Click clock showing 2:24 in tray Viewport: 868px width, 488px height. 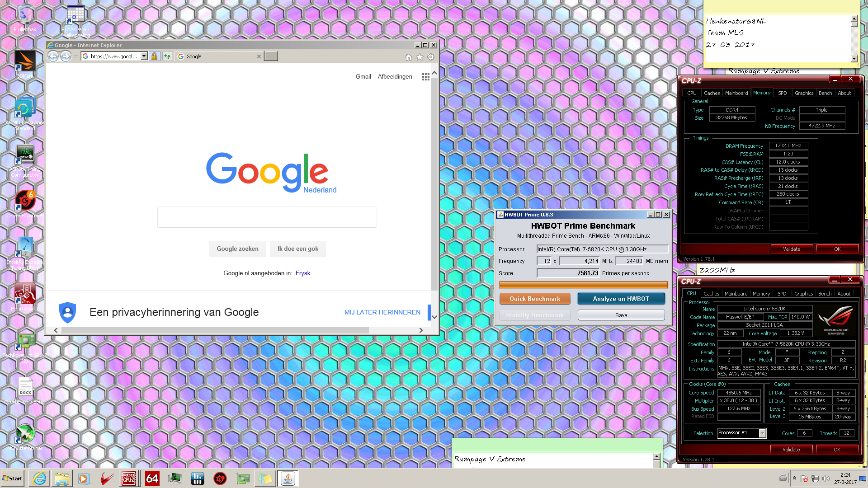845,475
